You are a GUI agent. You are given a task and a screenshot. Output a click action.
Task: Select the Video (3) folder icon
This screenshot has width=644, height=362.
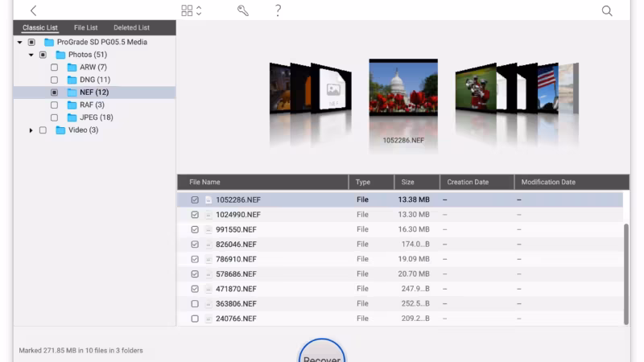tap(60, 130)
